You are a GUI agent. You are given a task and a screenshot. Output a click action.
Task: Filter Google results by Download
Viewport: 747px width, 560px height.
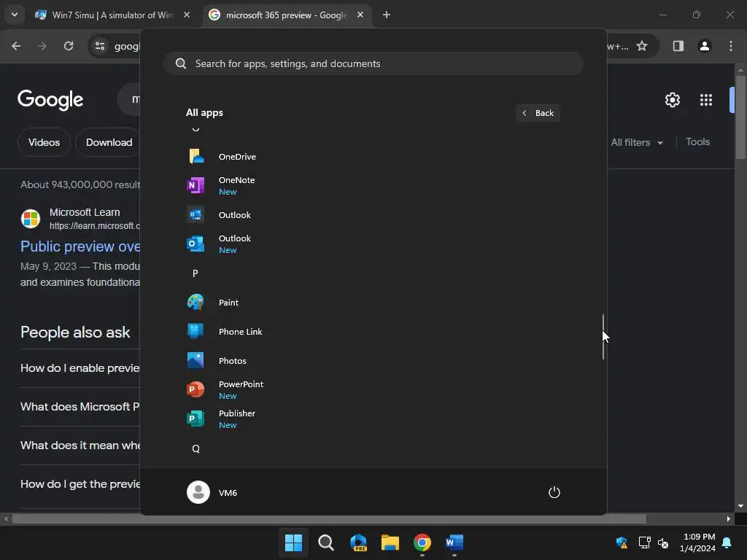109,142
